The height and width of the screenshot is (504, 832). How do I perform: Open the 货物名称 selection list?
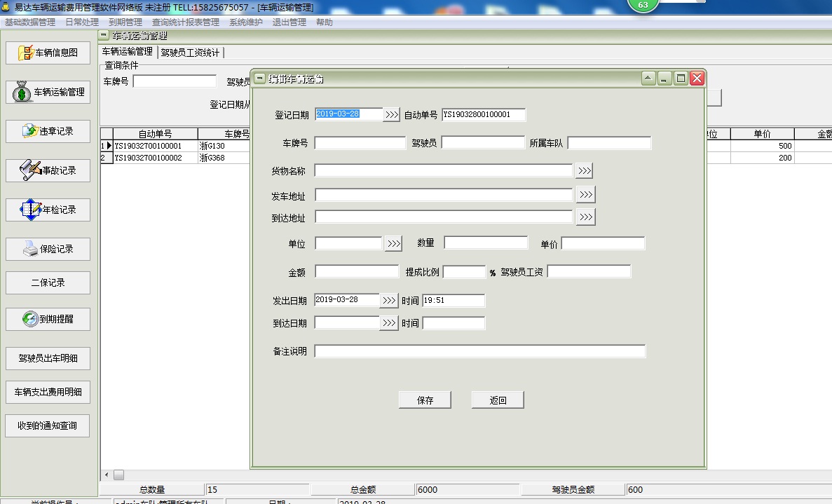tap(584, 170)
